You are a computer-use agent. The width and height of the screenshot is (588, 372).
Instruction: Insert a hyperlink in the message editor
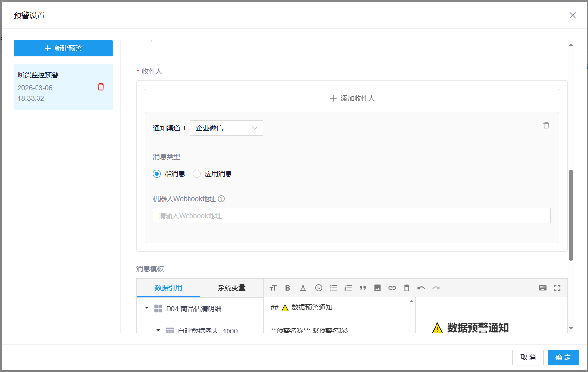coord(392,288)
